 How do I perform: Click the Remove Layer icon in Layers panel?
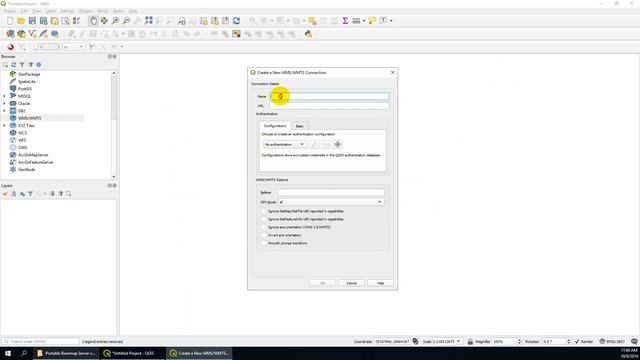(69, 194)
